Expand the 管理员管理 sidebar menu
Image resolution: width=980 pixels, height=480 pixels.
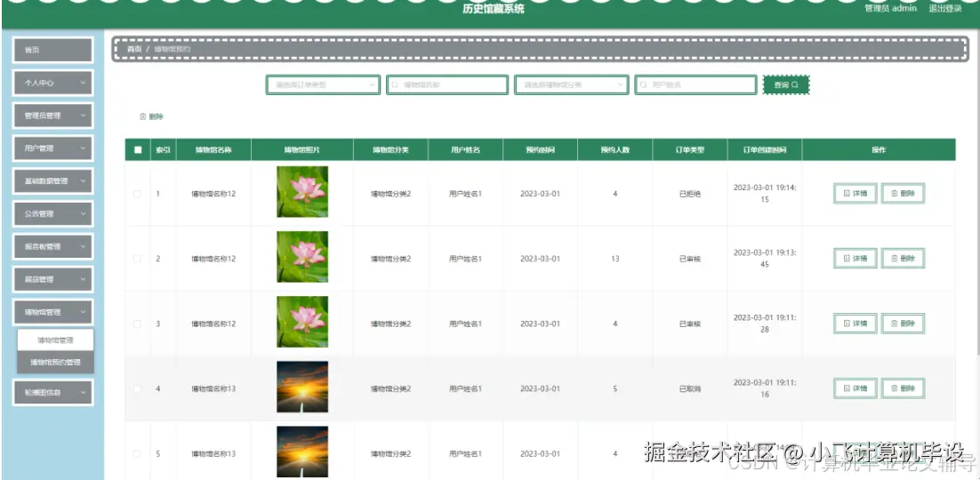[x=53, y=116]
